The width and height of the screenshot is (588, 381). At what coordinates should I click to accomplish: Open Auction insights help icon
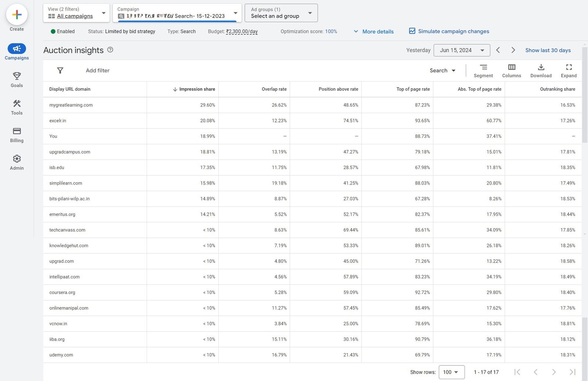(x=110, y=50)
